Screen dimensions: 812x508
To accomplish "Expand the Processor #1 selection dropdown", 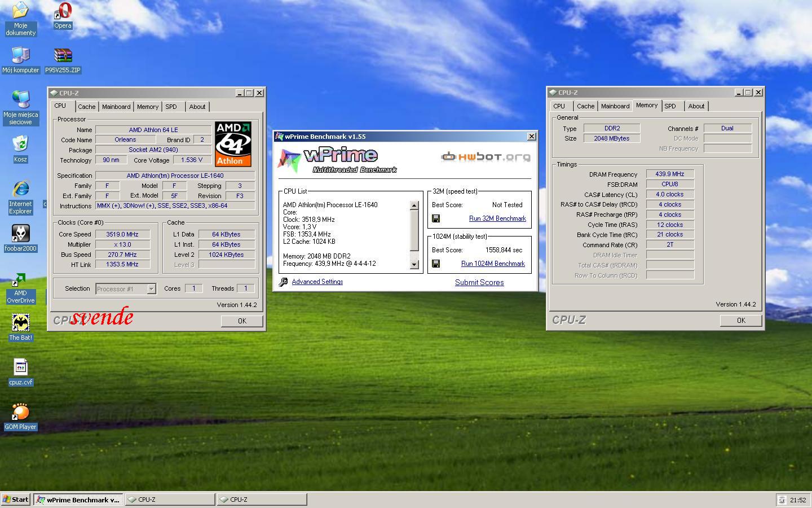I will click(x=151, y=289).
